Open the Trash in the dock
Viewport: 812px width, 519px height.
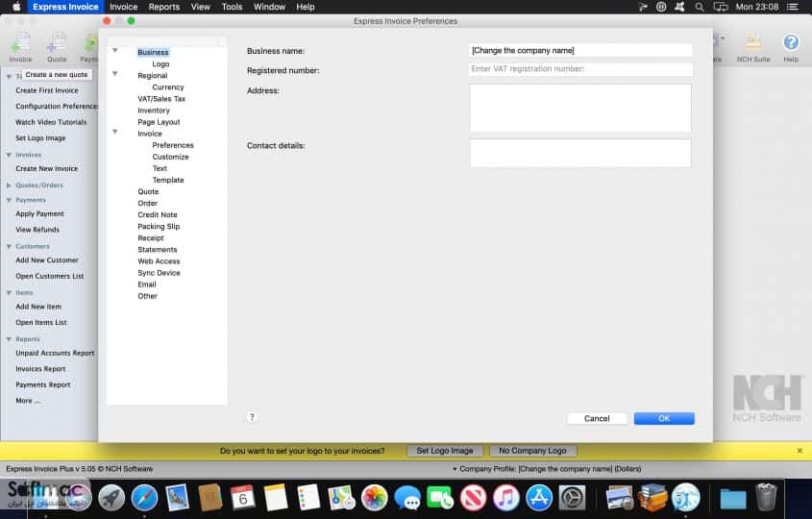click(x=767, y=497)
